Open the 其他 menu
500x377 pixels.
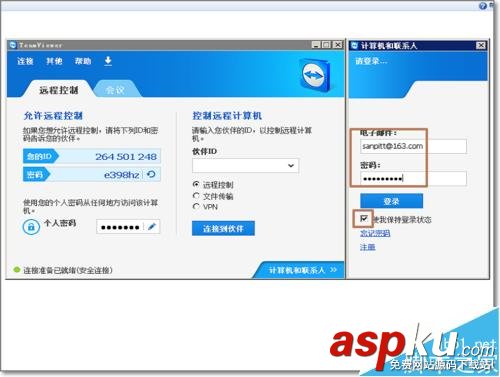(54, 61)
